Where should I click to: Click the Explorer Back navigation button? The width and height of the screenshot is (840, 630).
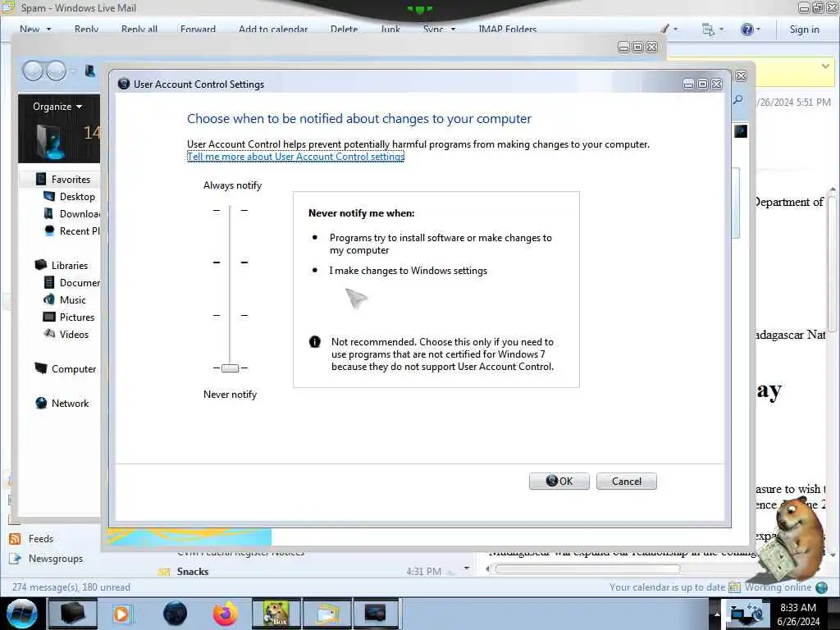point(33,71)
